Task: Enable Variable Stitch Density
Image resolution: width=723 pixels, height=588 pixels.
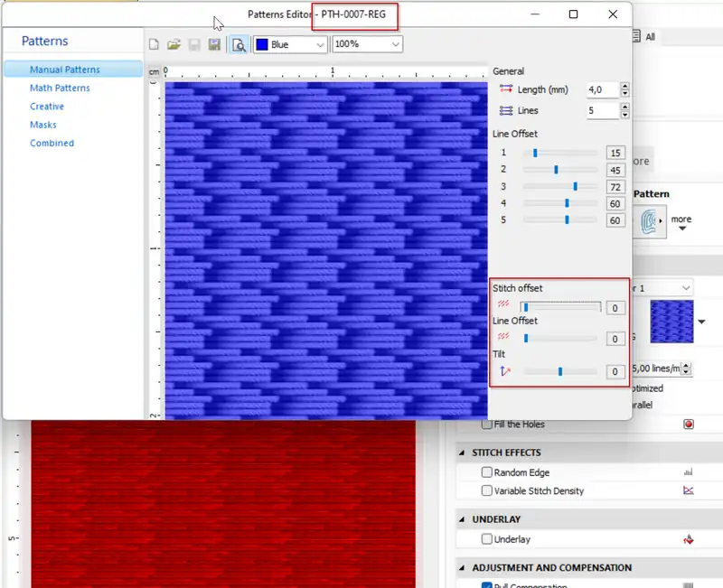Action: 486,490
